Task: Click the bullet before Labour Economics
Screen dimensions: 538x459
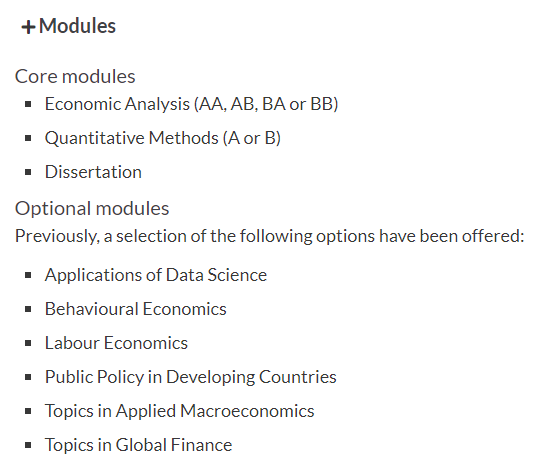Action: [x=28, y=343]
